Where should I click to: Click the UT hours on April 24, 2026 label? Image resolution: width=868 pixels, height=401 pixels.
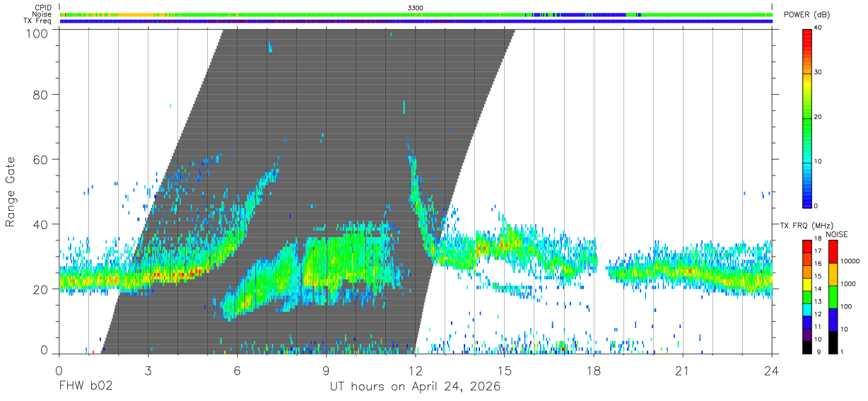[x=415, y=387]
